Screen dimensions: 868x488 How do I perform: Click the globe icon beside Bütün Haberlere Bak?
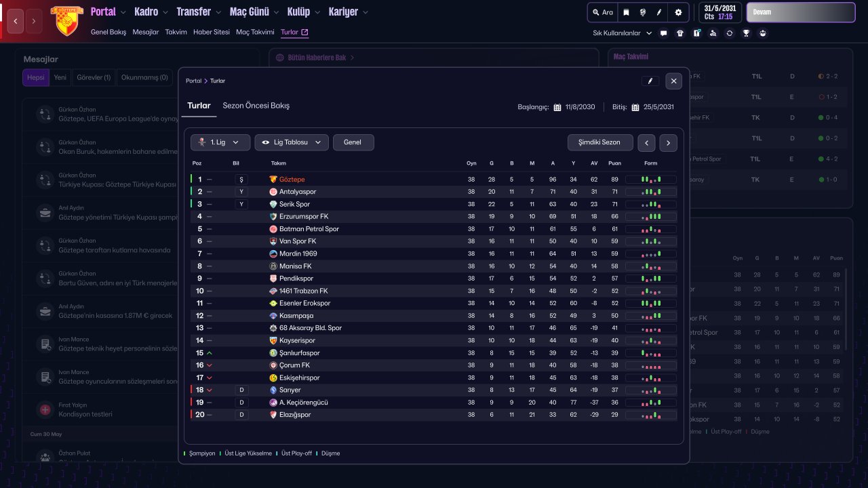tap(280, 58)
